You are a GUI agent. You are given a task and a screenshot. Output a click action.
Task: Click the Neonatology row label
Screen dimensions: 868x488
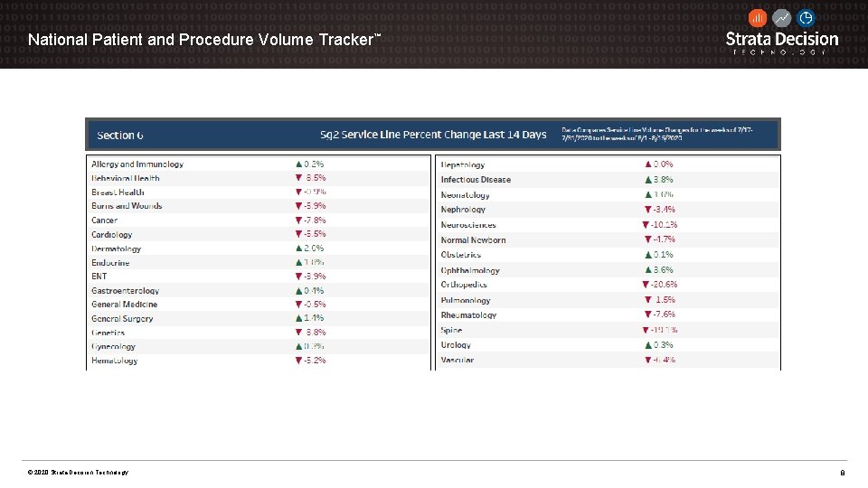466,195
